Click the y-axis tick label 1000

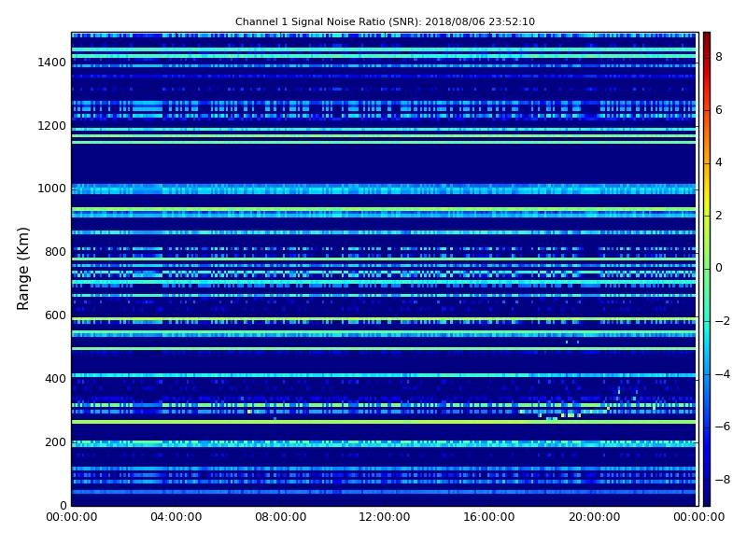(52, 189)
